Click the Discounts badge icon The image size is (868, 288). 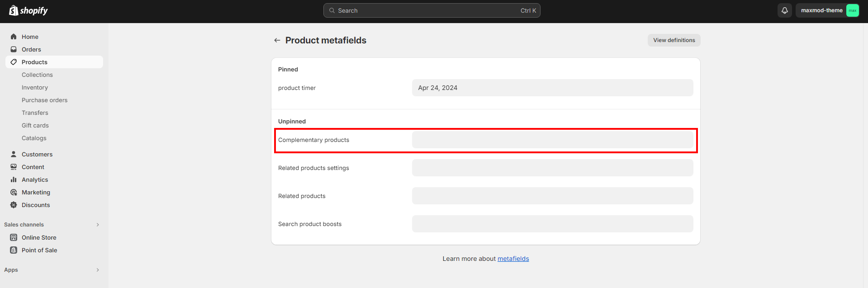[14, 205]
